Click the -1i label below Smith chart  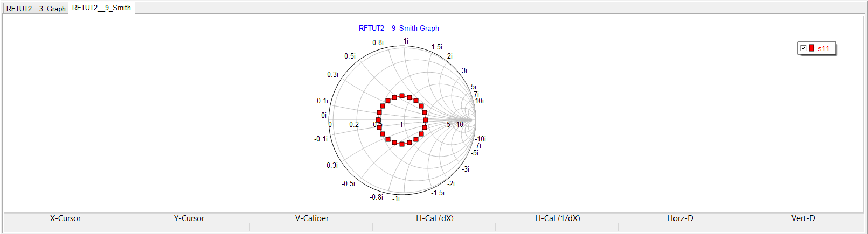[396, 198]
